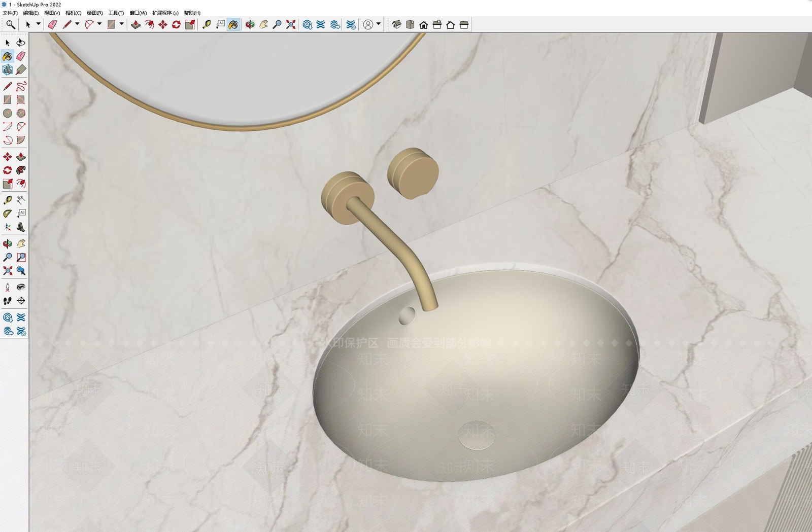Click the Make Component tool
Screen dimensions: 812x532
pyautogui.click(x=8, y=69)
